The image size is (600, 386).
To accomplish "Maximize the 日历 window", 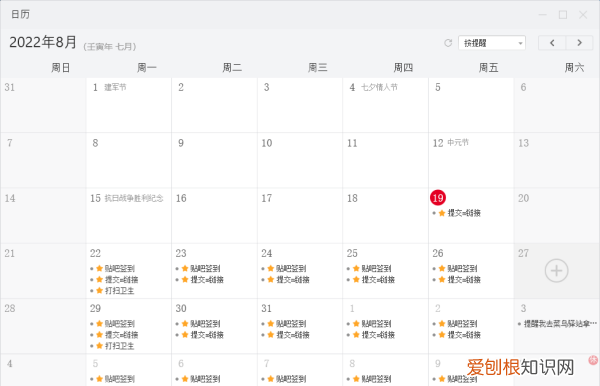I will coord(562,15).
